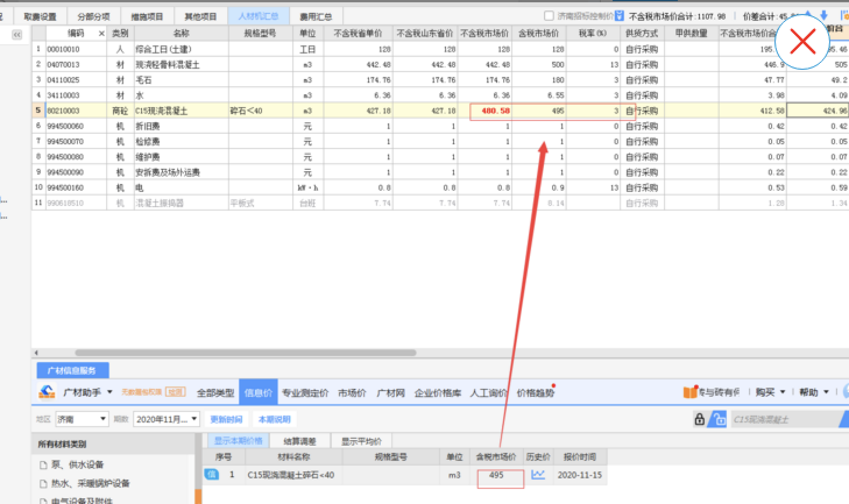
Task: Open the 市场价 tab
Action: coord(352,393)
